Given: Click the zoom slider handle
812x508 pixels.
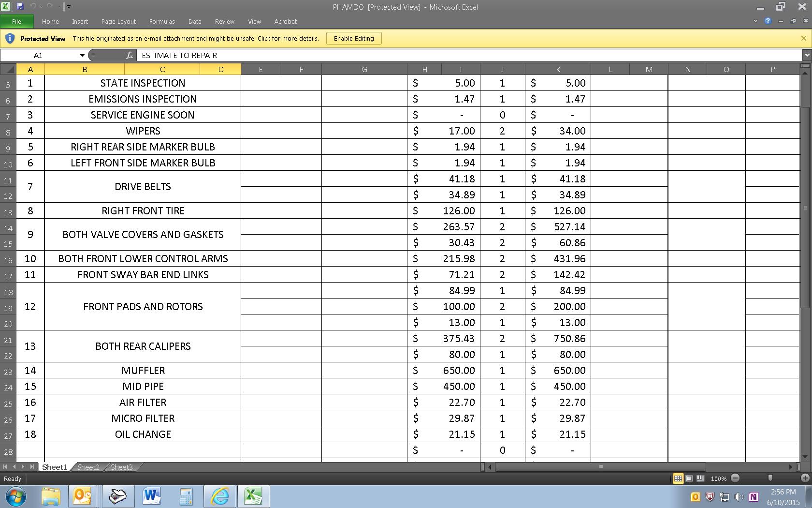Looking at the screenshot, I should tap(770, 478).
